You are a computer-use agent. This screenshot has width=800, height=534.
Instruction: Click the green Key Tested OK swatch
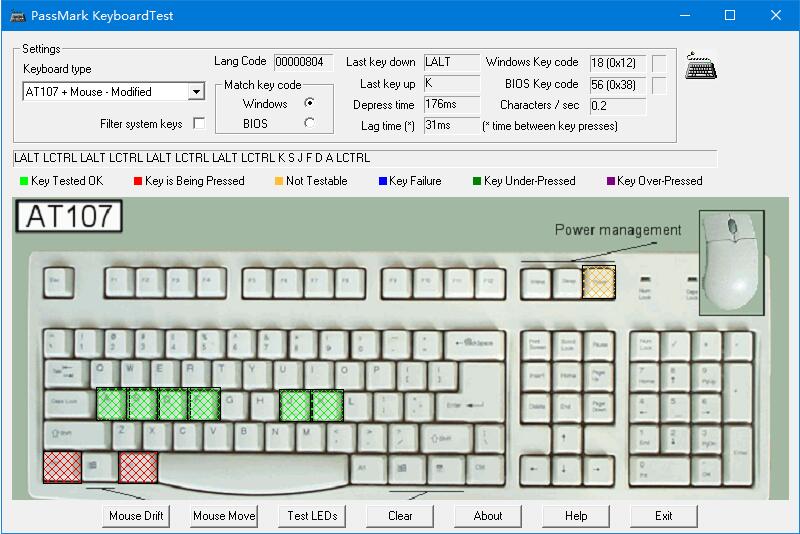[x=23, y=181]
